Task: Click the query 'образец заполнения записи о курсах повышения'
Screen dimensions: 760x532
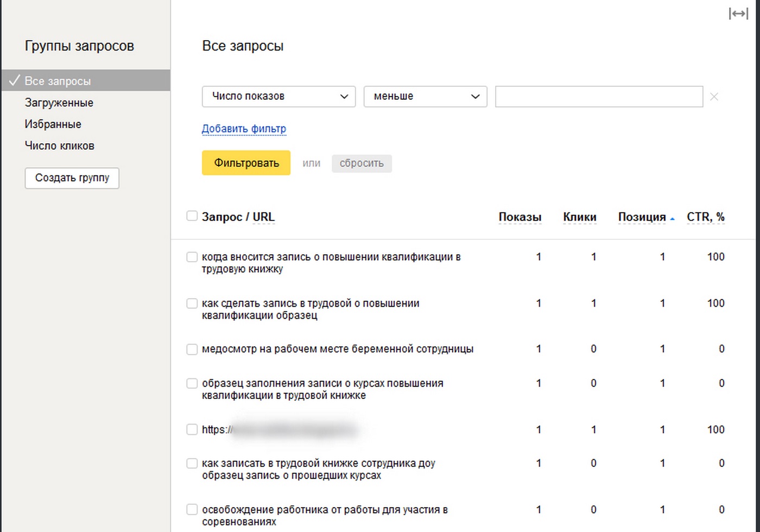Action: point(322,389)
